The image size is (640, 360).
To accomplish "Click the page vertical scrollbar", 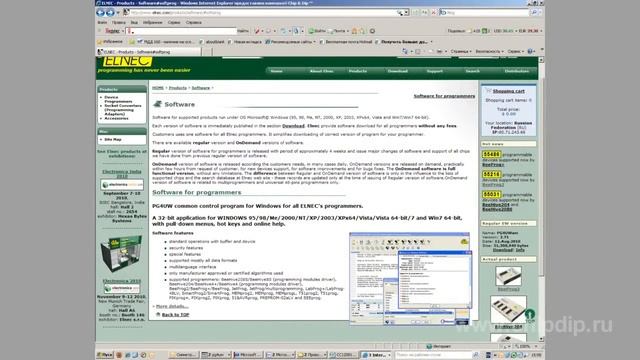I will pos(541,200).
